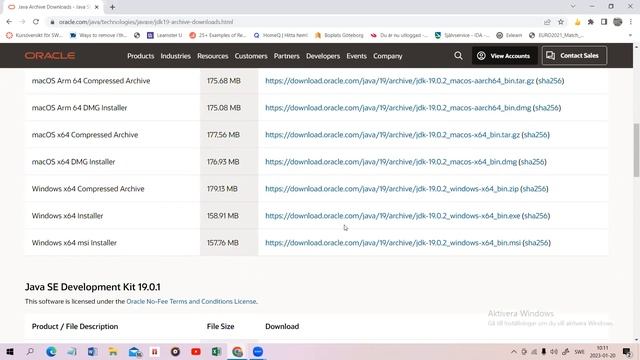Open the Company menu
The height and width of the screenshot is (360, 640).
[387, 56]
